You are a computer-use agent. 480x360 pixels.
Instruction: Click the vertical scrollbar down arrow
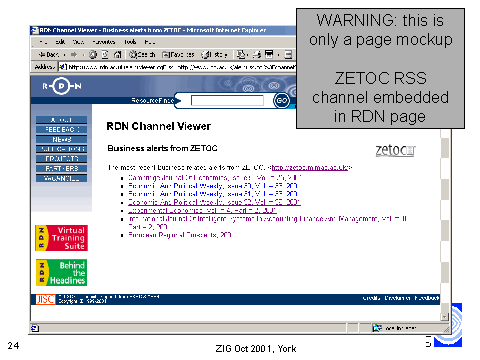click(x=444, y=317)
